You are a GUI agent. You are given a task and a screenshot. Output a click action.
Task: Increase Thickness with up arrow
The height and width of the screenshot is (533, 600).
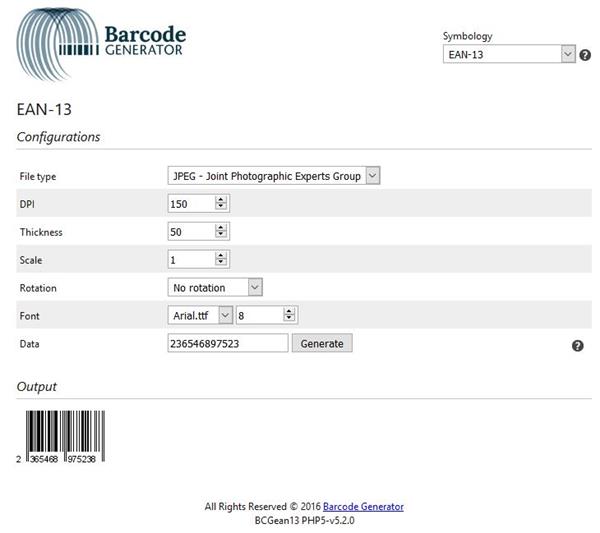click(221, 227)
